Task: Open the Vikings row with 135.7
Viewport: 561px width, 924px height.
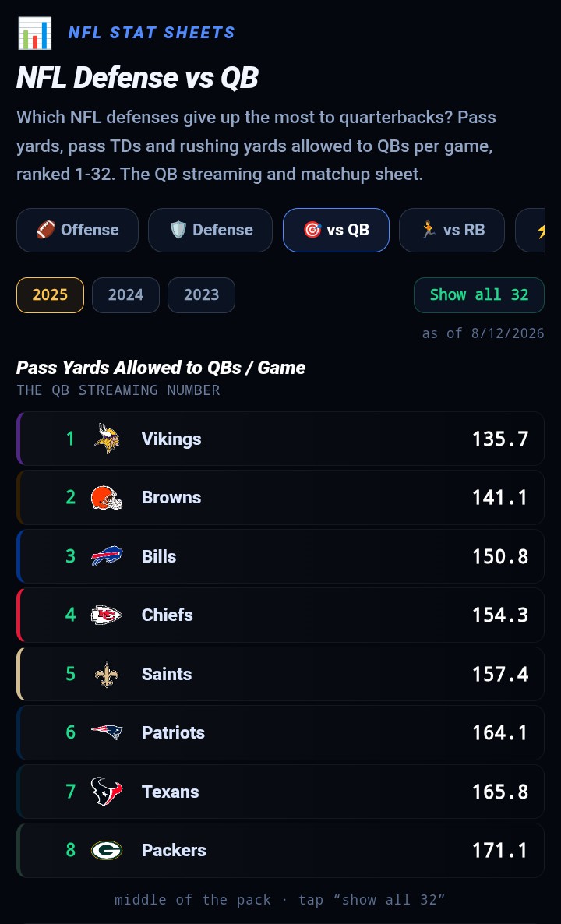Action: (280, 439)
